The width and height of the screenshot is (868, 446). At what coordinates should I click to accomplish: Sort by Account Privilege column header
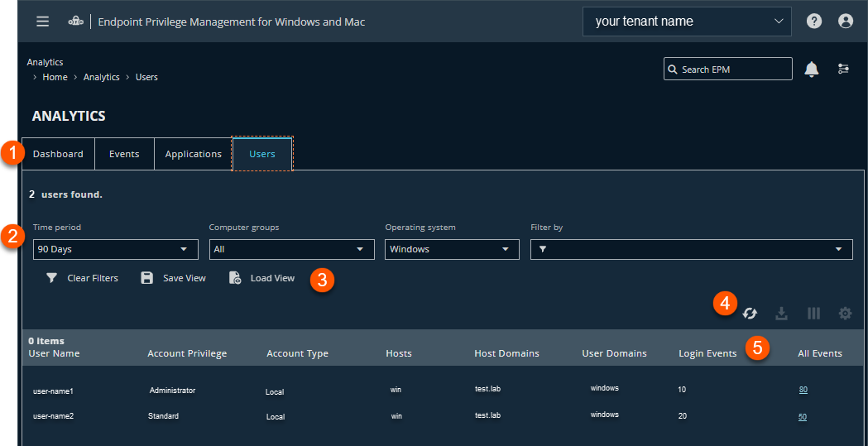(x=187, y=353)
